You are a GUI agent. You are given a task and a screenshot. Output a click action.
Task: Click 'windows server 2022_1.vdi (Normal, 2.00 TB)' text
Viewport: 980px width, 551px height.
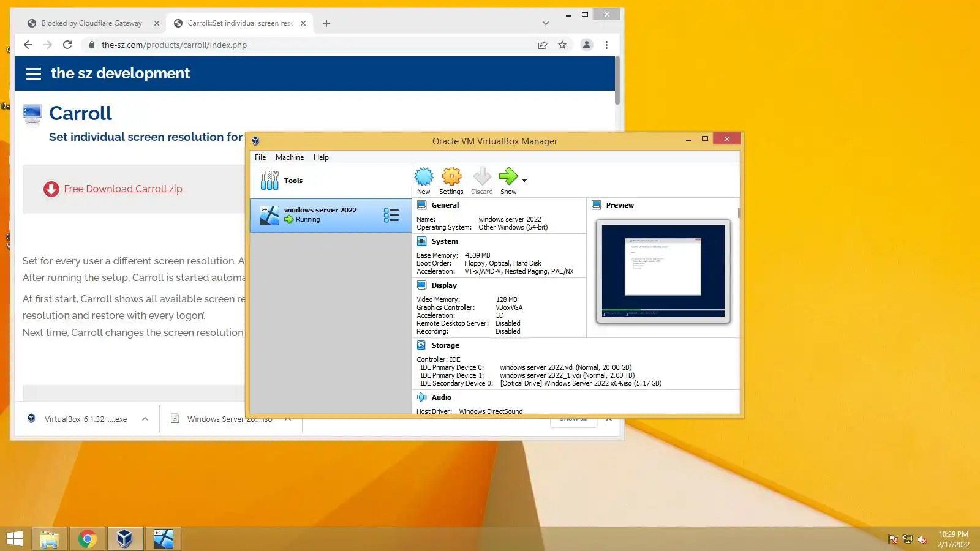click(x=567, y=376)
